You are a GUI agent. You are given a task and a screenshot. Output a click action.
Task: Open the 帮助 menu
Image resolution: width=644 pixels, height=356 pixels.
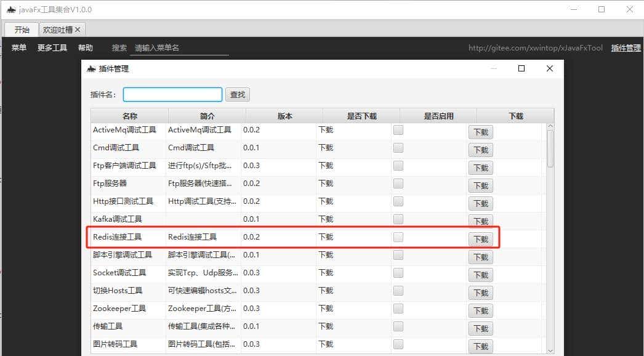pyautogui.click(x=86, y=47)
